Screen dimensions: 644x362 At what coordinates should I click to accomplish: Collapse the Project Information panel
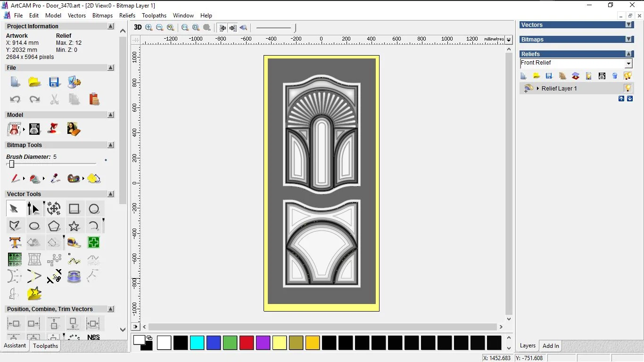(x=111, y=26)
